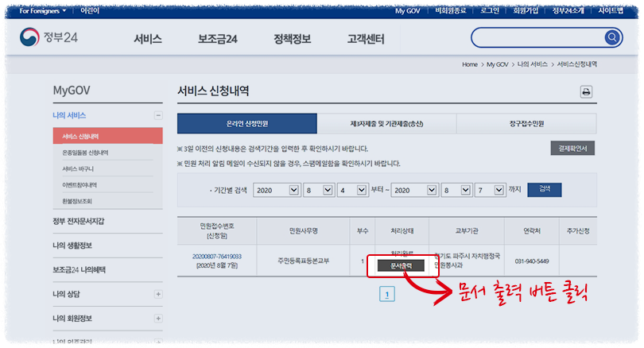Click the search input field
This screenshot has height=348, width=644.
(538, 38)
